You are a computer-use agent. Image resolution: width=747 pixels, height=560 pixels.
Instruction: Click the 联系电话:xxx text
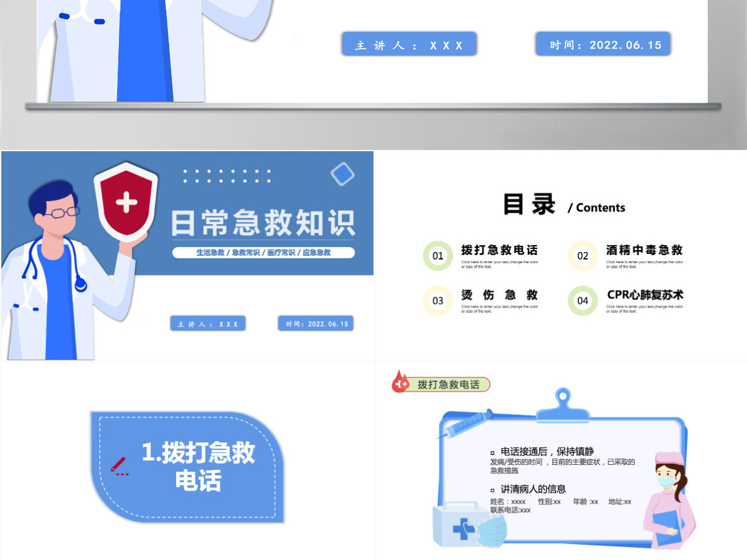click(510, 510)
